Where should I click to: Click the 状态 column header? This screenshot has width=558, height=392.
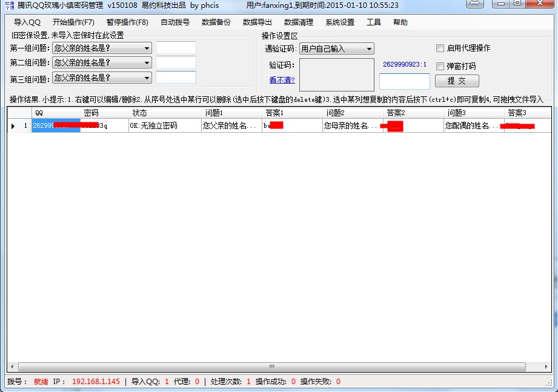[165, 113]
